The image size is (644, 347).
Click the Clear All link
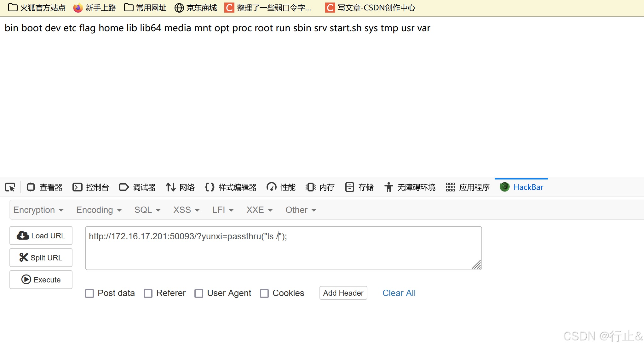click(x=399, y=293)
